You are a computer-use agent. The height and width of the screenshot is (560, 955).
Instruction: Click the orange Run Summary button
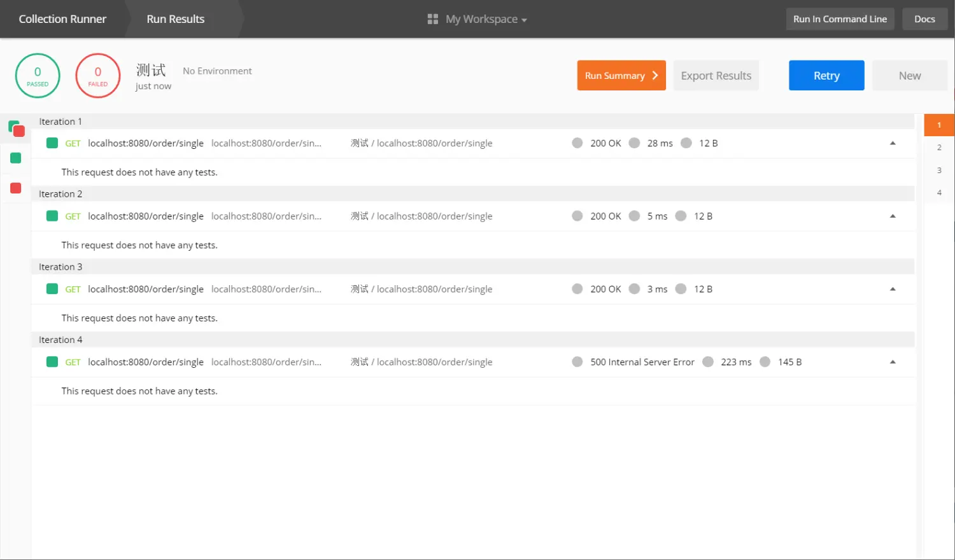[621, 76]
